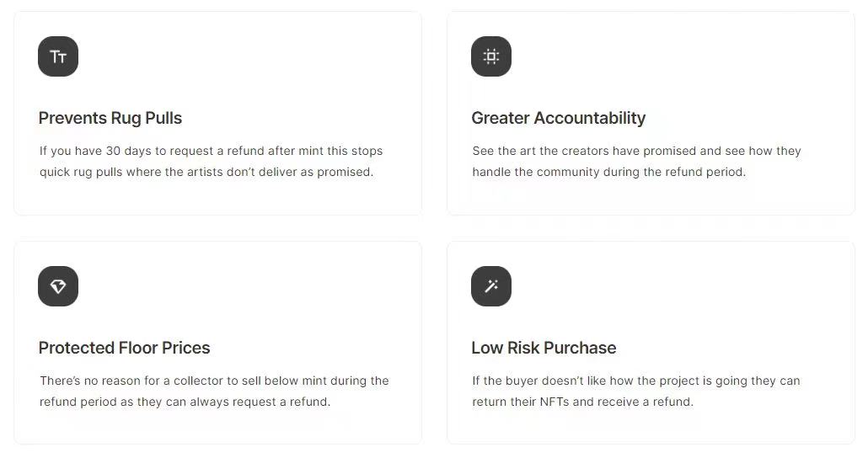Open the Greater Accountability card
The width and height of the screenshot is (868, 458).
click(x=651, y=113)
